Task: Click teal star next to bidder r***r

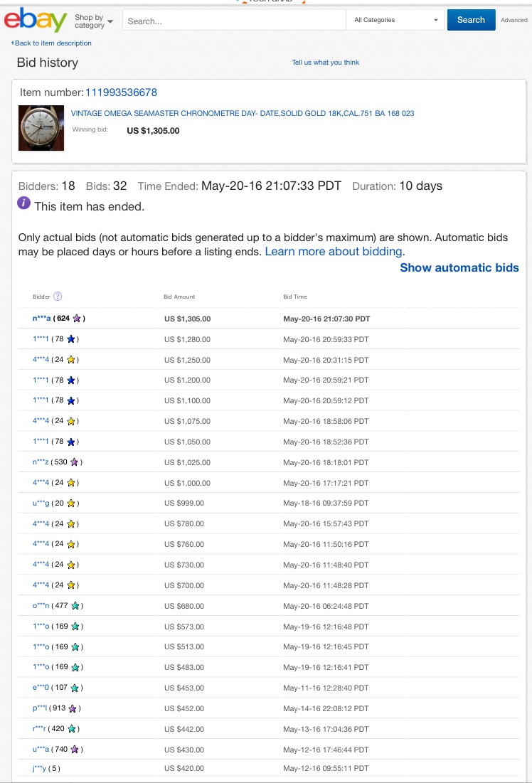Action: [72, 729]
